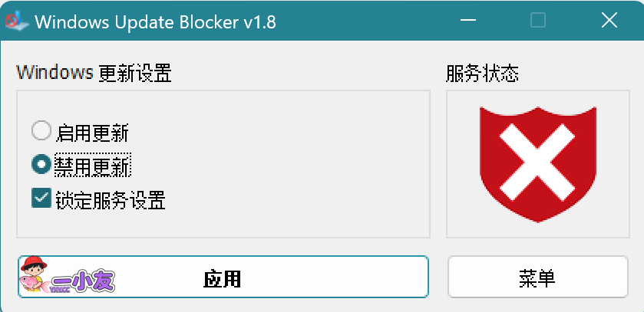Click the 禁用更新 option label text
The image size is (644, 312).
click(x=92, y=166)
